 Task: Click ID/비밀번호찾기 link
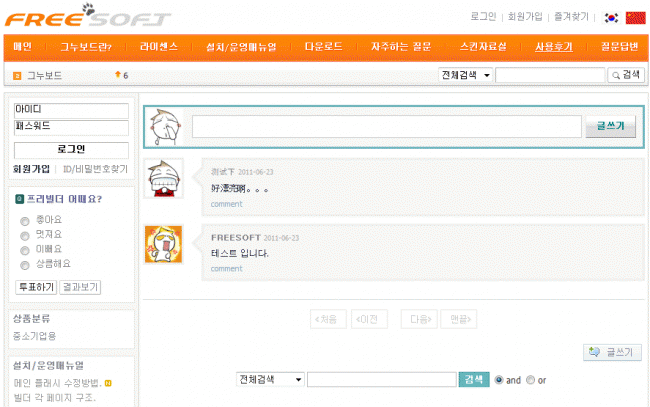[x=95, y=169]
